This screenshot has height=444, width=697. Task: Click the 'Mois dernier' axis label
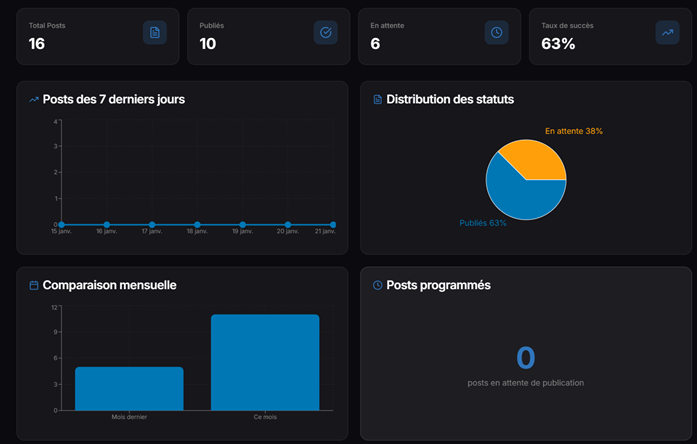pyautogui.click(x=129, y=417)
